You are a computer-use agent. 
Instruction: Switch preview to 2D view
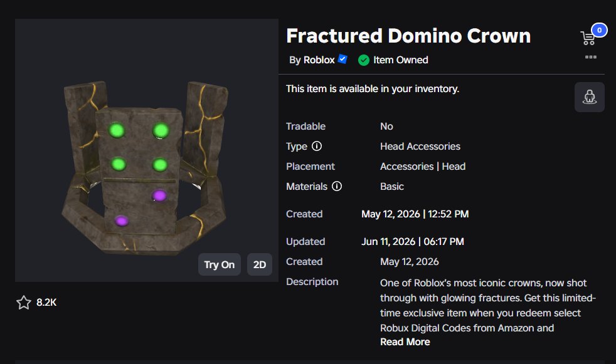260,265
